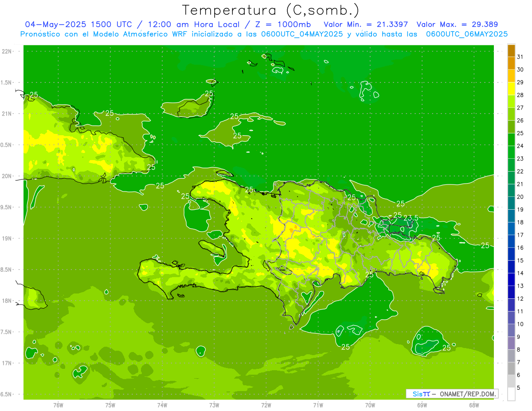Screen dimensions: 532x411
Task: Click the 22N latitude axis label
Action: pos(6,51)
